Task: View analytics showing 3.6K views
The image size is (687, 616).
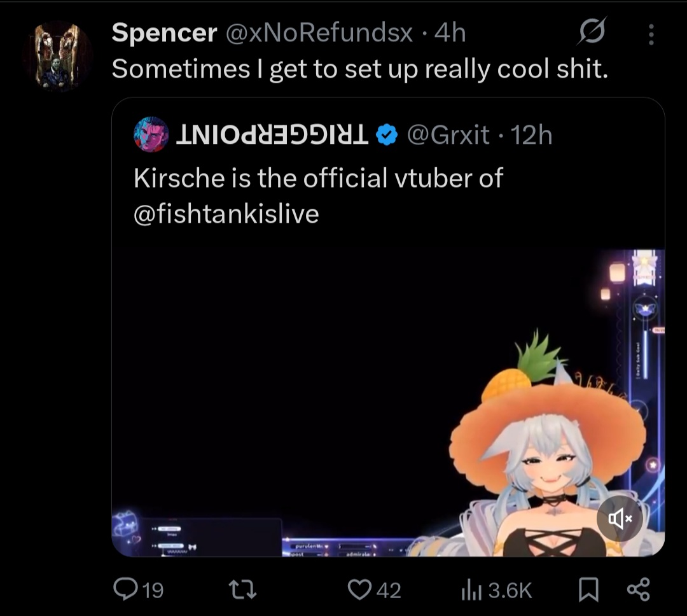Action: (x=496, y=590)
